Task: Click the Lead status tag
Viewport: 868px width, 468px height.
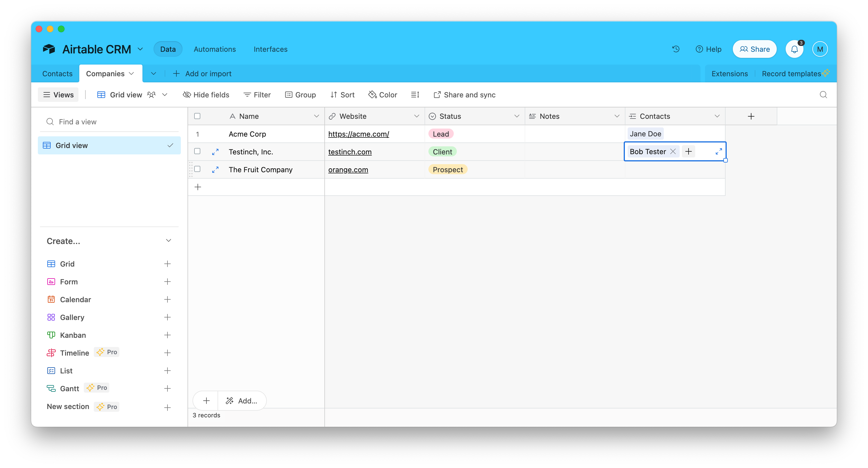Action: click(441, 134)
